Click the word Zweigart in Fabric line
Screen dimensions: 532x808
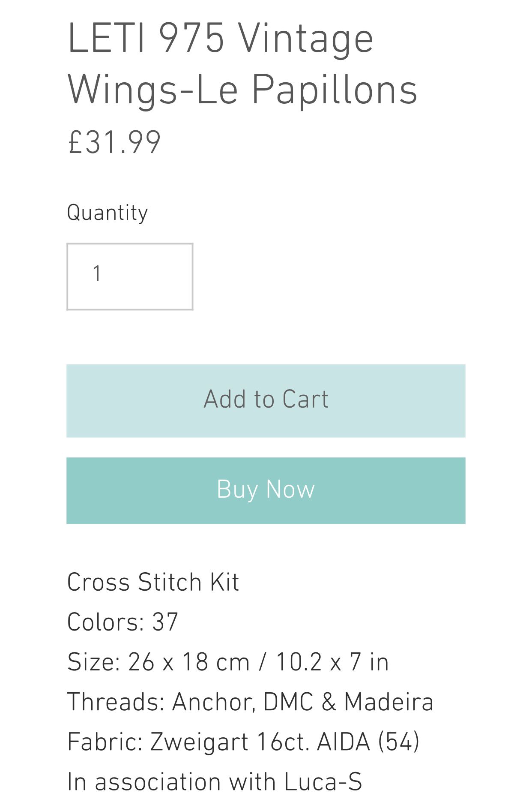point(199,742)
